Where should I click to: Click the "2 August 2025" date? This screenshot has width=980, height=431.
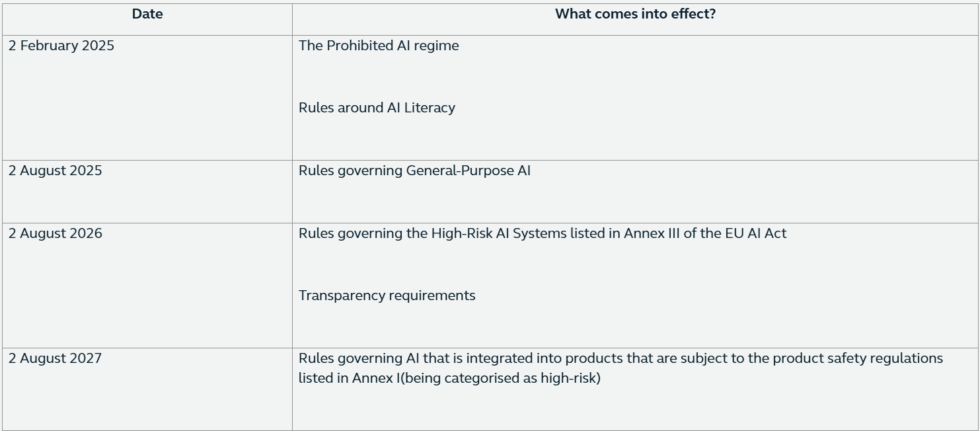point(56,171)
